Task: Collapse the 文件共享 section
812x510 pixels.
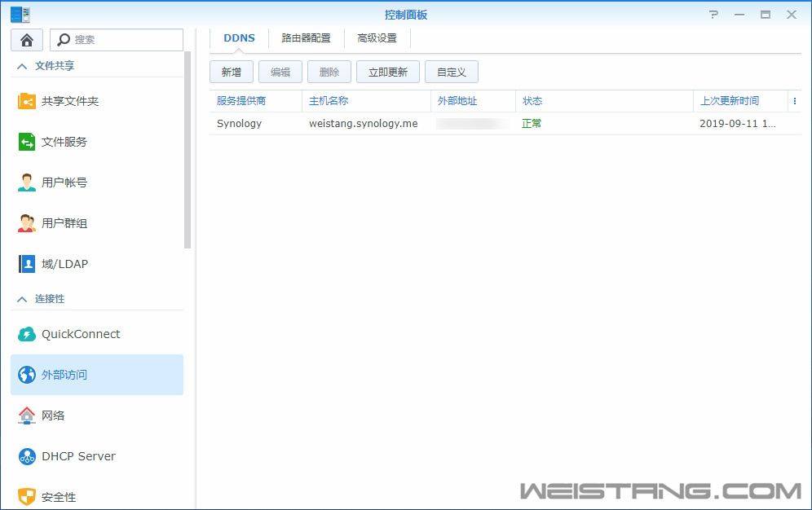Action: coord(22,66)
